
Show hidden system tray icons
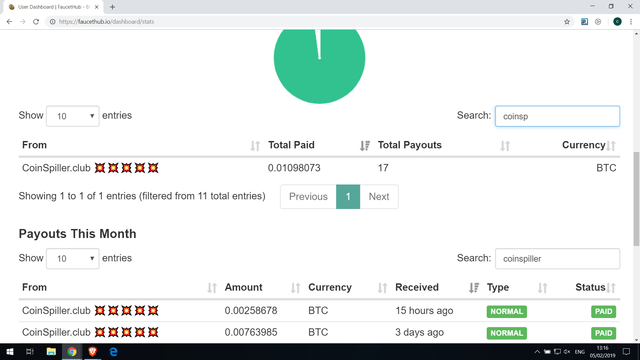[x=537, y=352]
